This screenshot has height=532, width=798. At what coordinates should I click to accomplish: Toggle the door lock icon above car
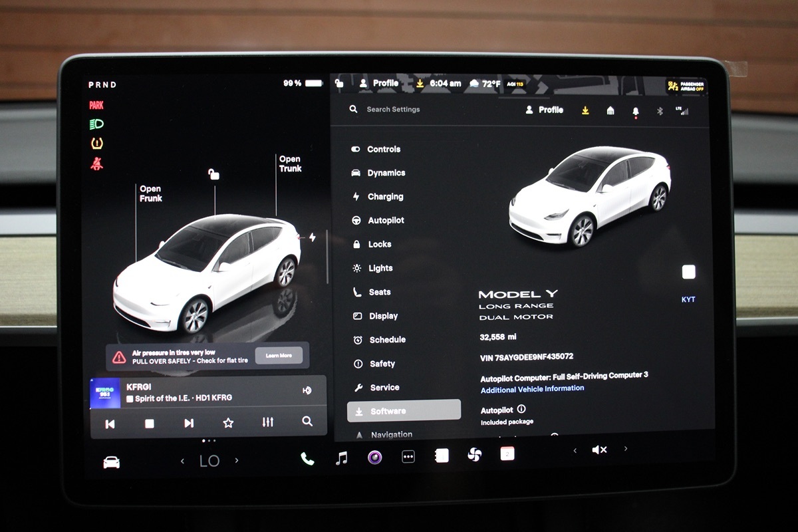point(213,174)
